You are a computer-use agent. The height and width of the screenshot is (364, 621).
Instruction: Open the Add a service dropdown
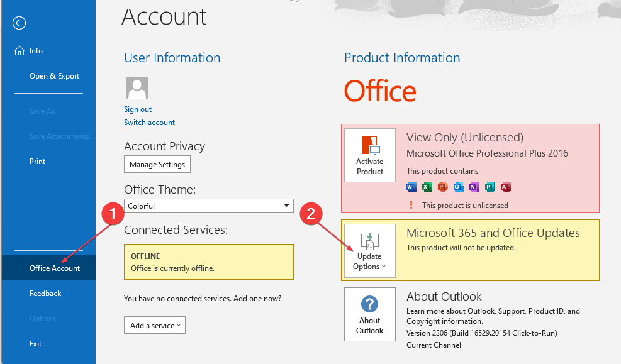pyautogui.click(x=154, y=325)
